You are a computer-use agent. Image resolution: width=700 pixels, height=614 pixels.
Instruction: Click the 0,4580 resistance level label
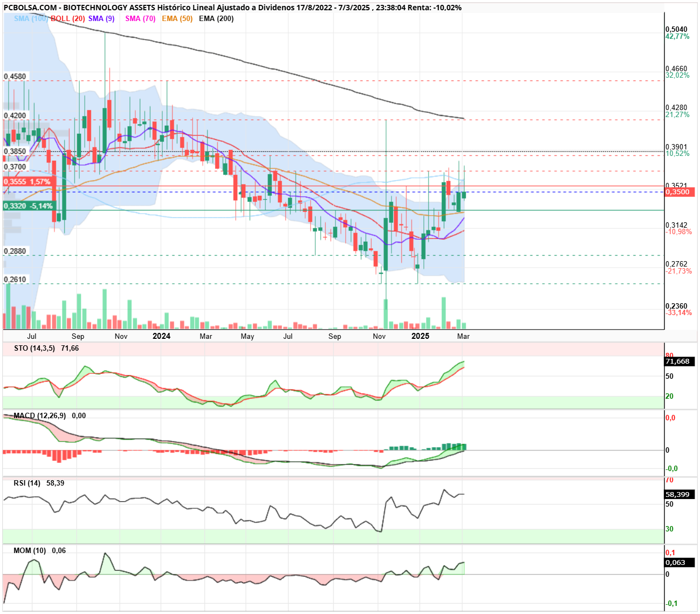click(x=15, y=77)
